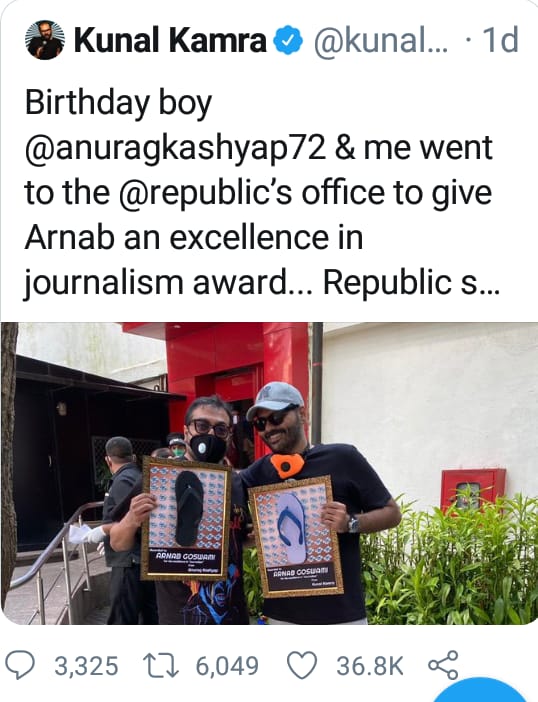Retweet using the retweet arrows icon

click(161, 665)
